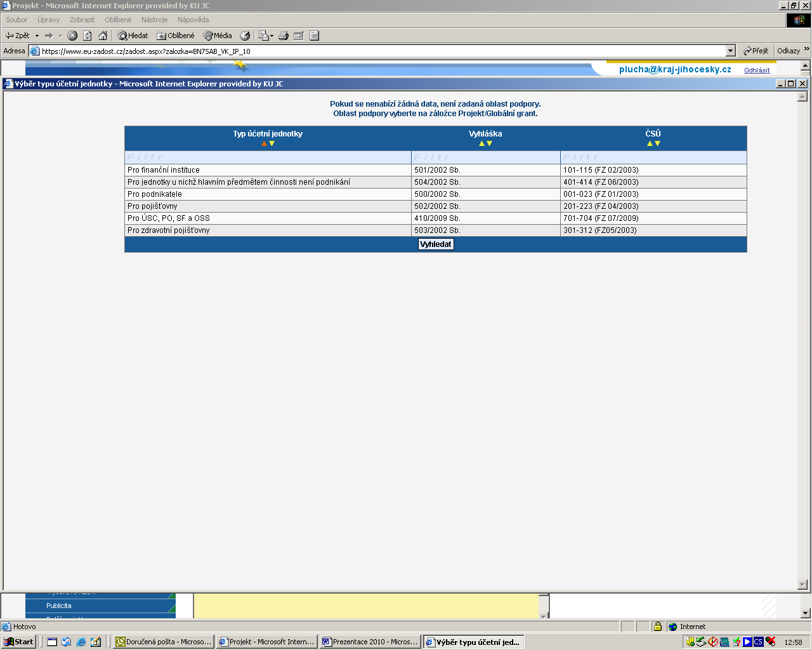Open the Windows Start button
This screenshot has width=812, height=650.
(18, 642)
